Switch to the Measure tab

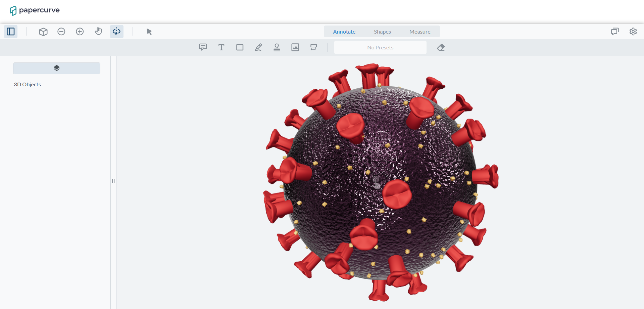419,31
